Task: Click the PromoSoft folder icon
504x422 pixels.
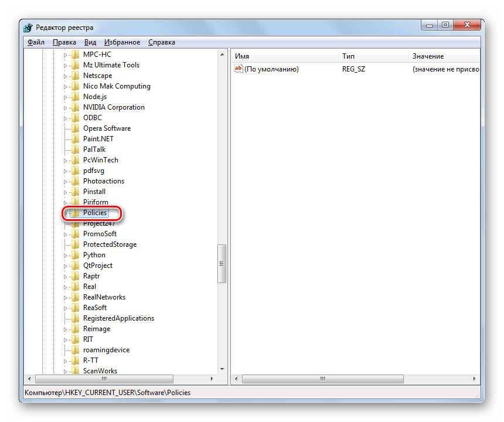Action: click(x=76, y=234)
